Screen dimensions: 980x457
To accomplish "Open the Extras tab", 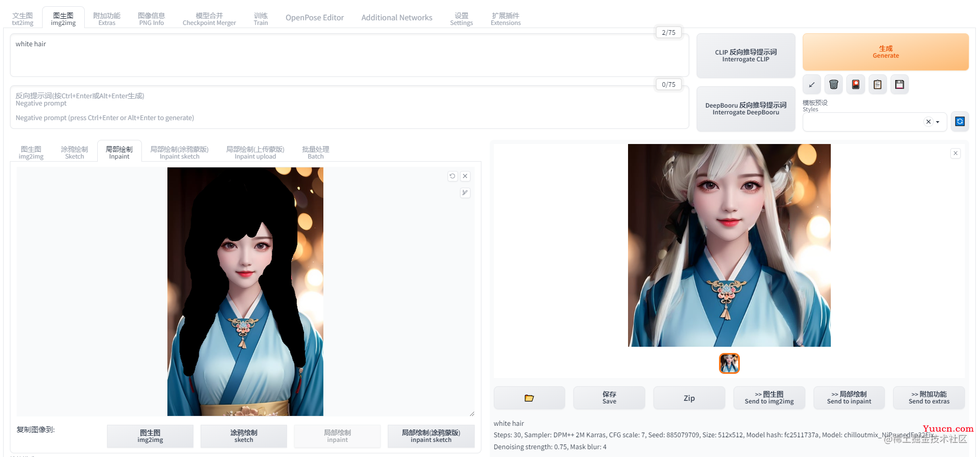I will pyautogui.click(x=107, y=19).
